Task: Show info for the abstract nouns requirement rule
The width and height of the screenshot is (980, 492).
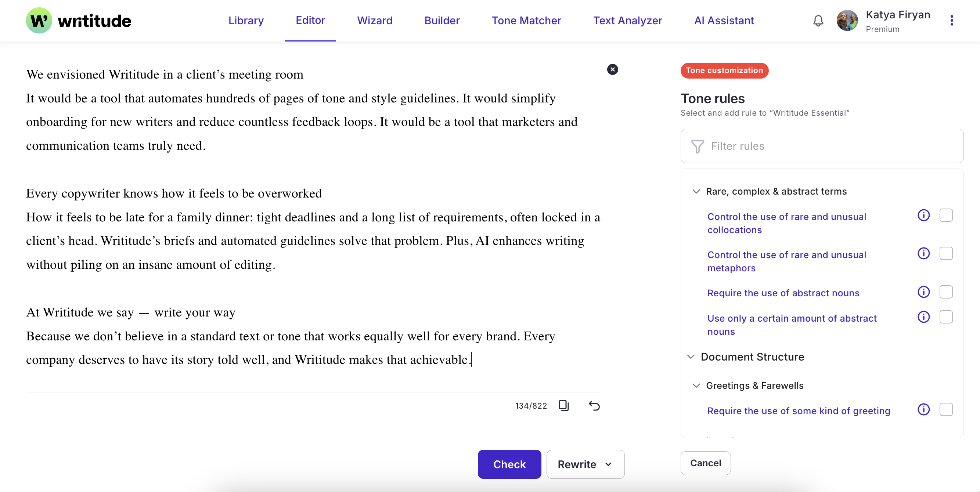Action: 923,292
